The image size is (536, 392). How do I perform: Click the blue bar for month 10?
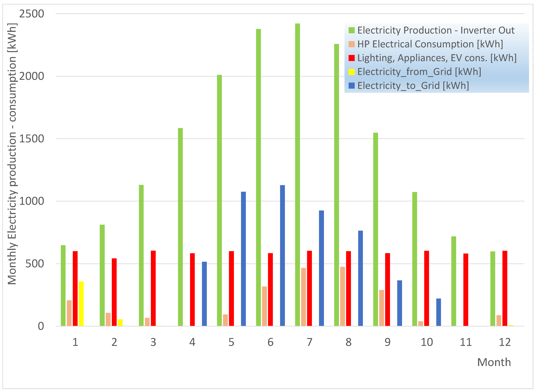tap(438, 312)
